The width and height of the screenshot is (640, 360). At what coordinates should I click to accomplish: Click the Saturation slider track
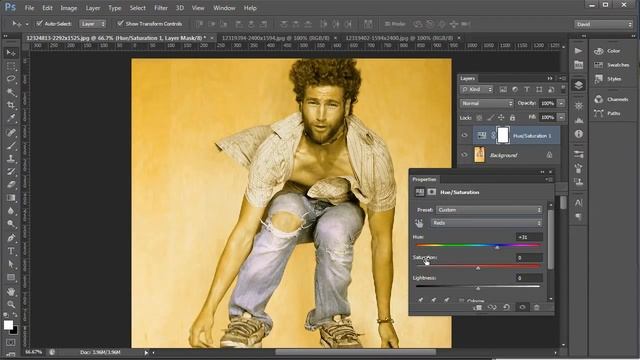point(478,266)
